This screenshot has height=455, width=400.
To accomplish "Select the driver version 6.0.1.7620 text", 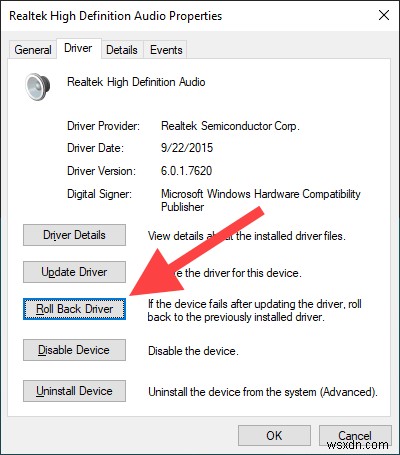I will point(186,171).
